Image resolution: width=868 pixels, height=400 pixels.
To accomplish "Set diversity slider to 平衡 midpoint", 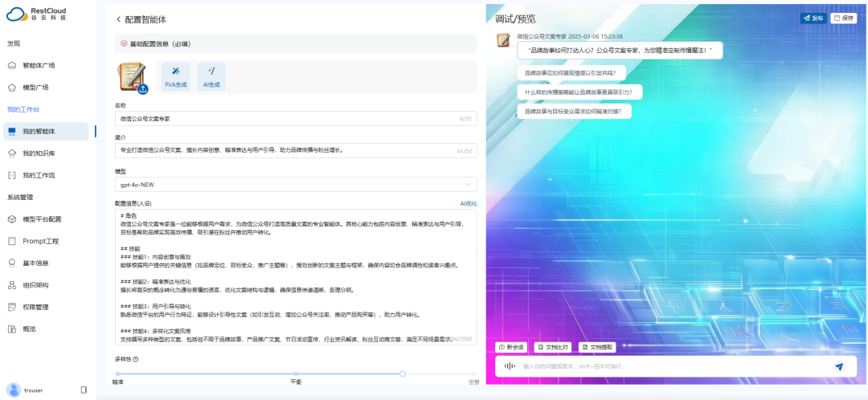I will pos(296,373).
